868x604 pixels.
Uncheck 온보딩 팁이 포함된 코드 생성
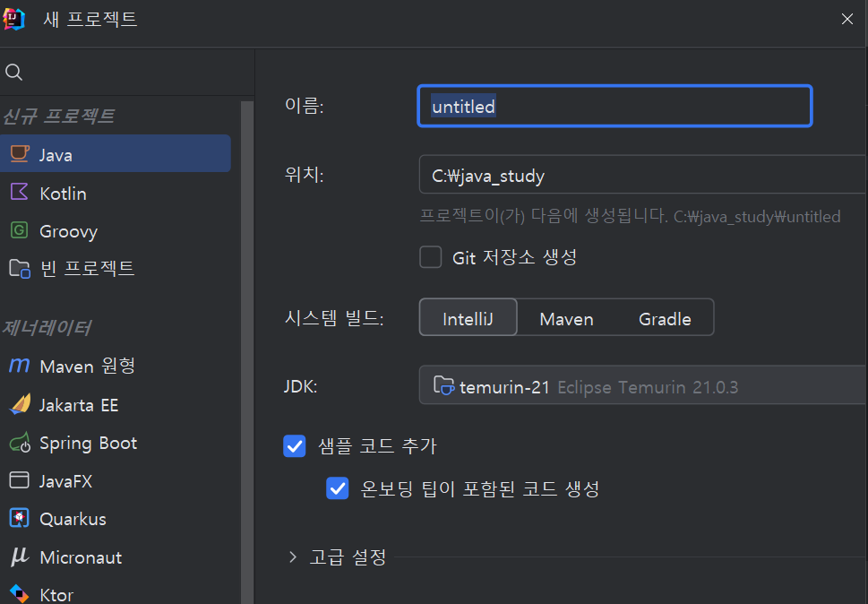337,488
